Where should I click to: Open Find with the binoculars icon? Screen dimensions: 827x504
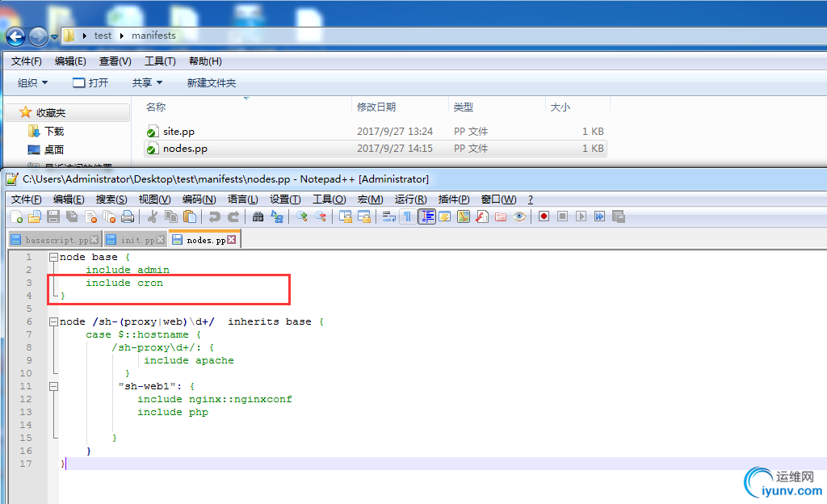[258, 216]
